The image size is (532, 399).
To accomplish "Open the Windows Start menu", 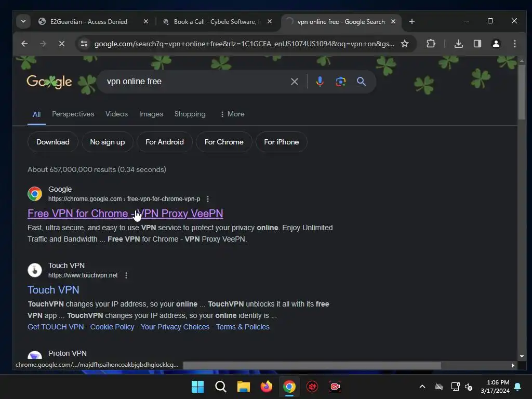I will point(197,387).
